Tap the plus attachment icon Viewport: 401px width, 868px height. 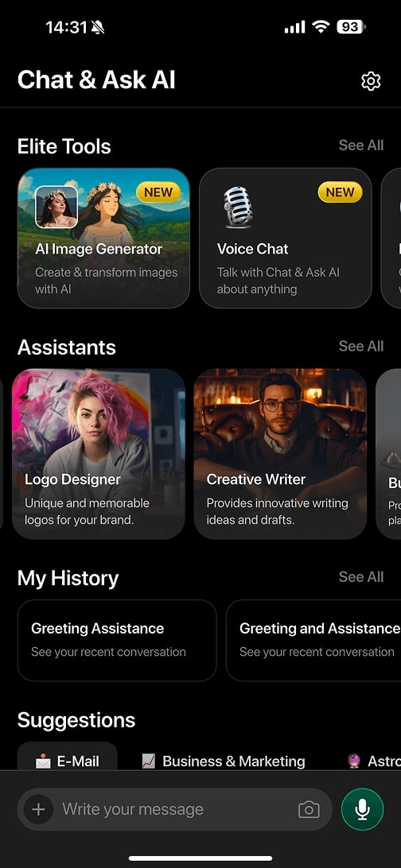point(38,809)
